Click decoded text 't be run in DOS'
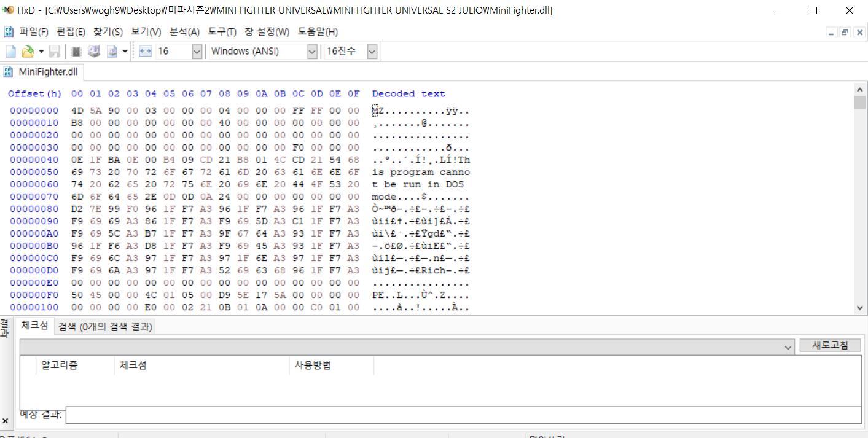Image resolution: width=868 pixels, height=438 pixels. (418, 184)
